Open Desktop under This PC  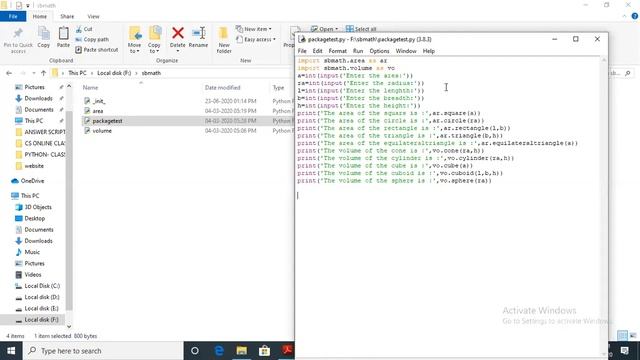(35, 218)
